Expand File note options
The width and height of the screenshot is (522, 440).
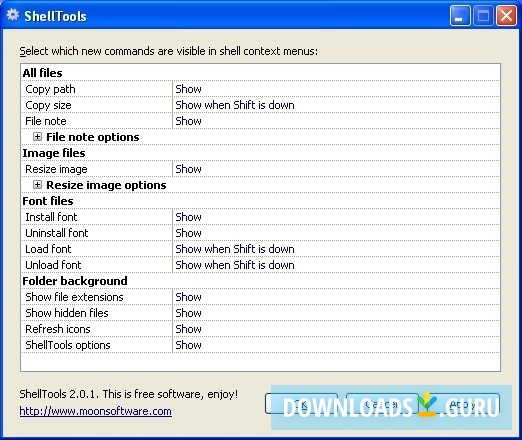point(37,137)
